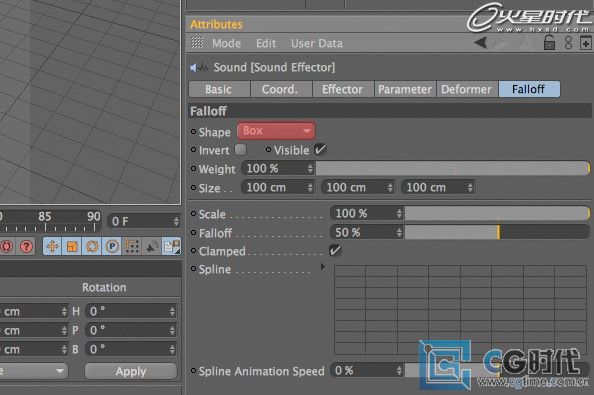
Task: Uncheck the Visible checkbox
Action: 320,150
